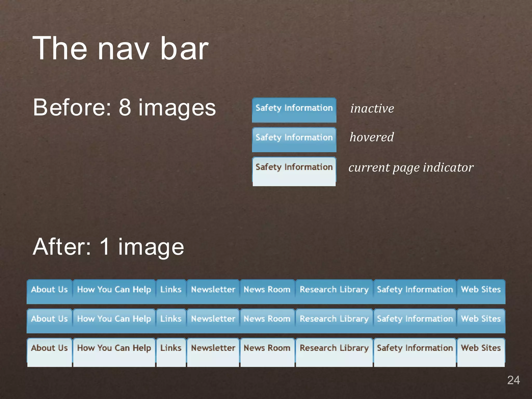Open Newsletter in the top nav row
This screenshot has width=532, height=399.
(213, 292)
